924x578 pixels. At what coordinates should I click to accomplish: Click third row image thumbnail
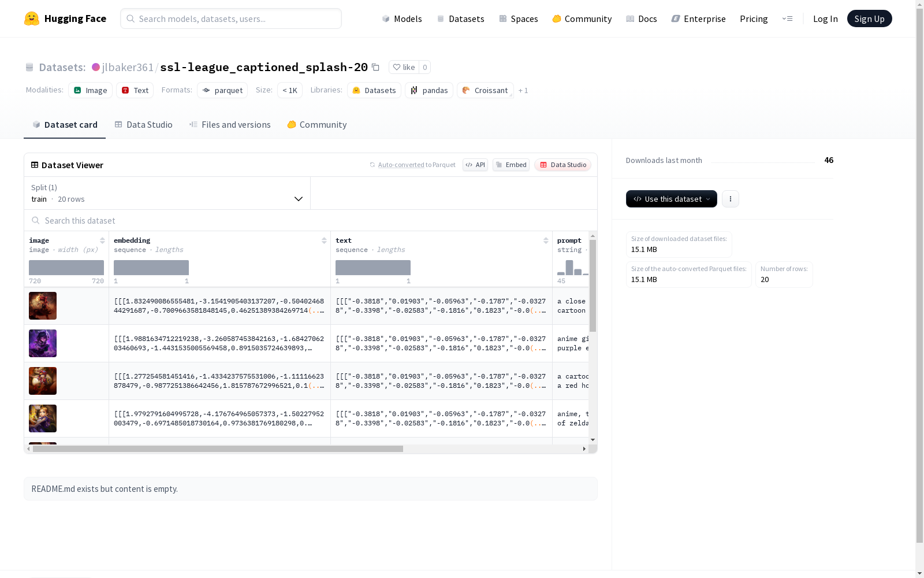pyautogui.click(x=43, y=381)
